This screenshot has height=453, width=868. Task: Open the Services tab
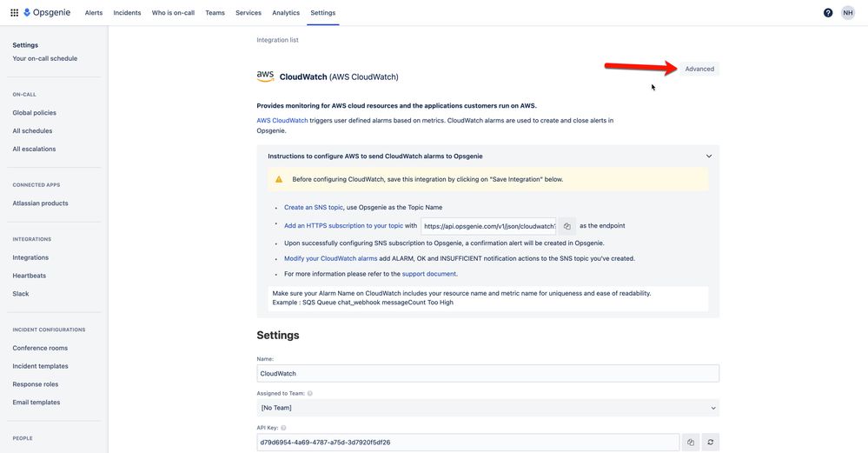248,13
